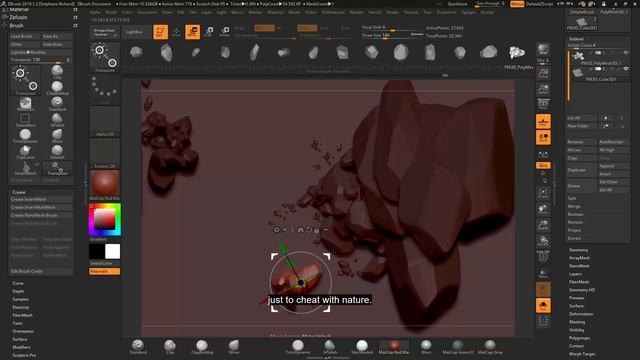
Task: Expand the Samples section in Brush palette
Action: point(20,299)
